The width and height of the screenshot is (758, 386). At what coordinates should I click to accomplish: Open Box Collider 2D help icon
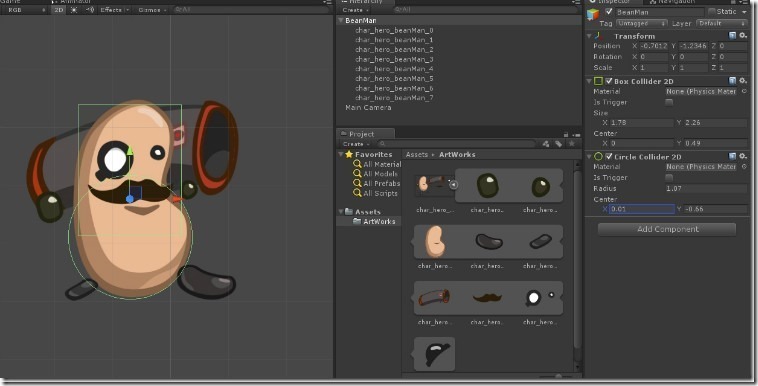point(732,81)
